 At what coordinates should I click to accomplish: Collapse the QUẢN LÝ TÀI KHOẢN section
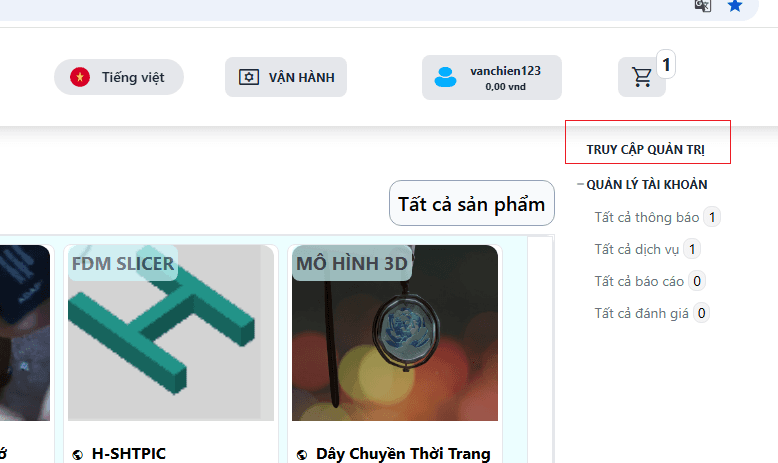(x=580, y=184)
